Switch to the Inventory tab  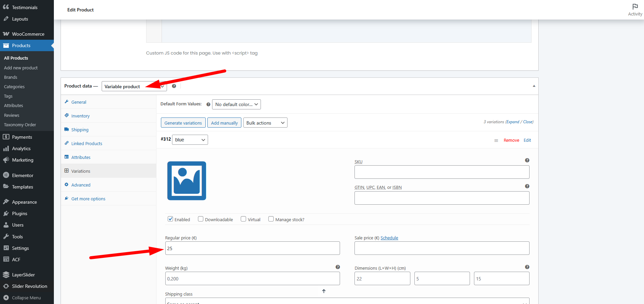point(80,116)
